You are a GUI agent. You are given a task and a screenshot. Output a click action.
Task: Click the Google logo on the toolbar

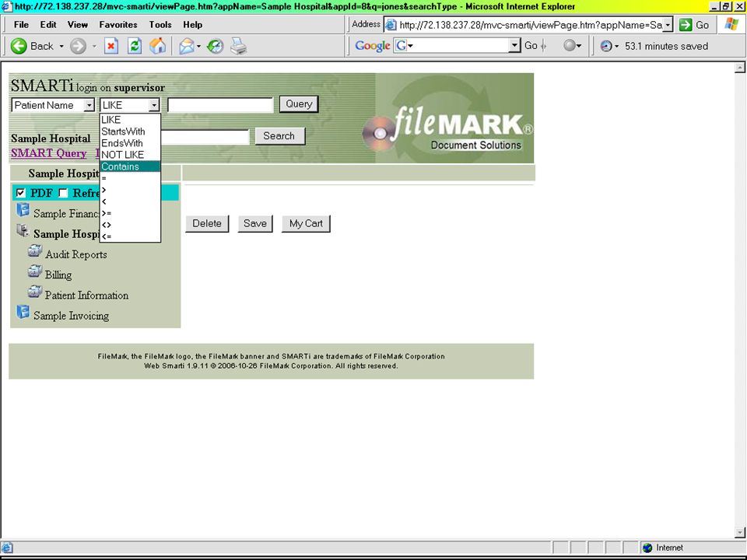click(x=373, y=46)
